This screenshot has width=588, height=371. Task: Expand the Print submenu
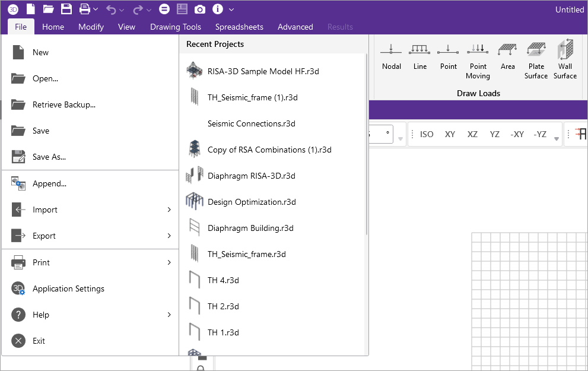tap(90, 262)
